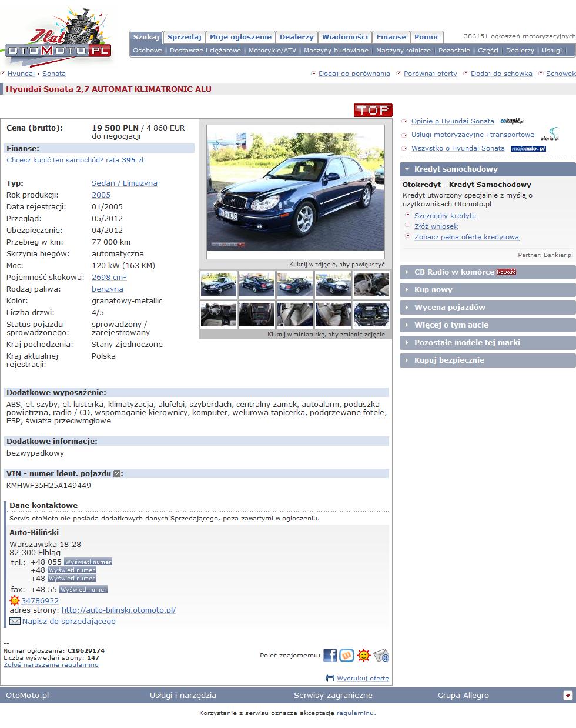The image size is (576, 728).
Task: Reveal number next to tel. +48 055
Action: click(x=88, y=562)
